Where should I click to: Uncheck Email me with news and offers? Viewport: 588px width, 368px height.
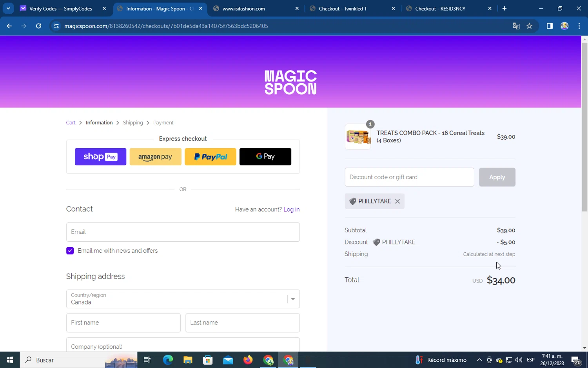pos(70,251)
